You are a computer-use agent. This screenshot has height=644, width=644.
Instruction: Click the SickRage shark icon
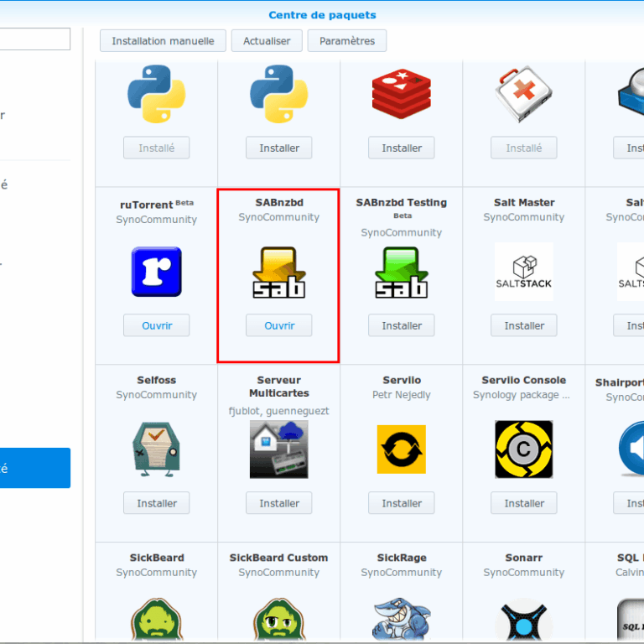[402, 621]
